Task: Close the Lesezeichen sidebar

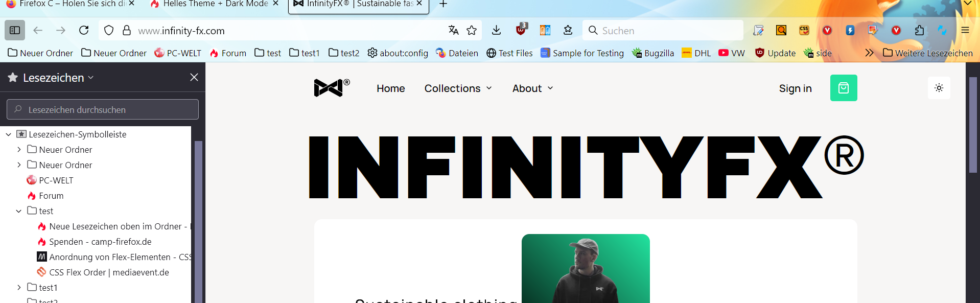Action: click(x=194, y=77)
